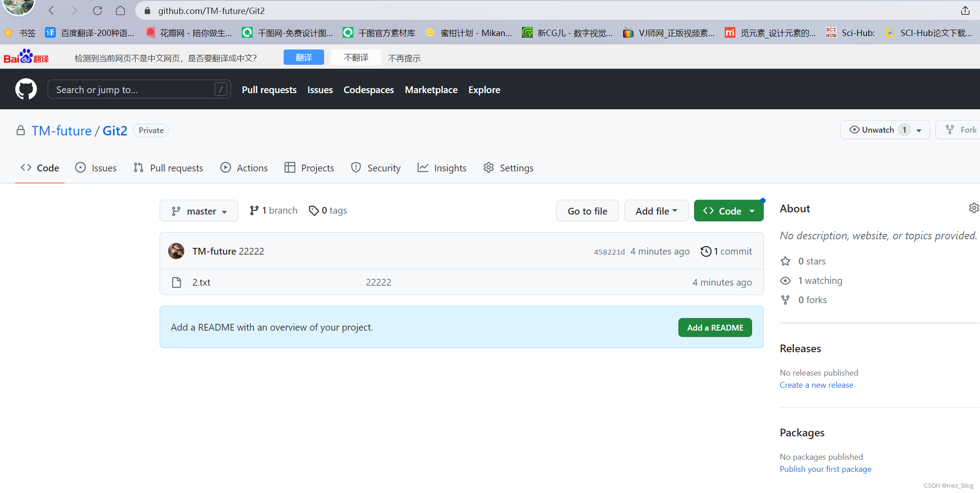
Task: Click Add a README button
Action: tap(716, 327)
